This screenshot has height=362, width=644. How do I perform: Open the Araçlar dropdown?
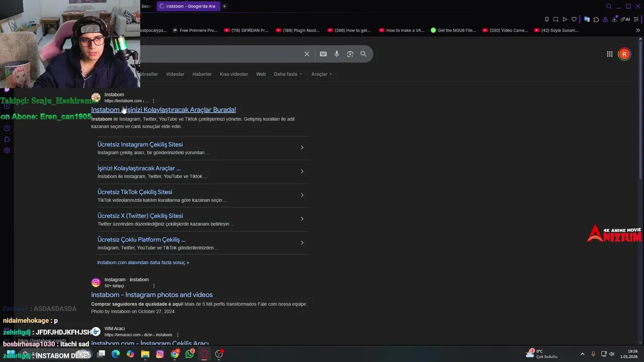(x=321, y=74)
